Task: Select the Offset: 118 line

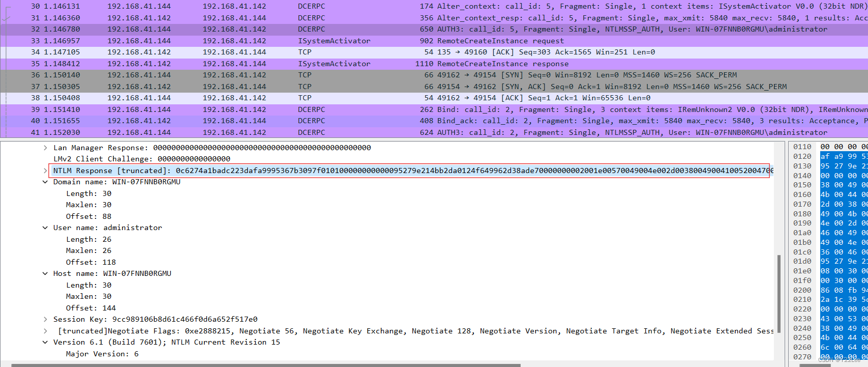Action: pos(91,262)
